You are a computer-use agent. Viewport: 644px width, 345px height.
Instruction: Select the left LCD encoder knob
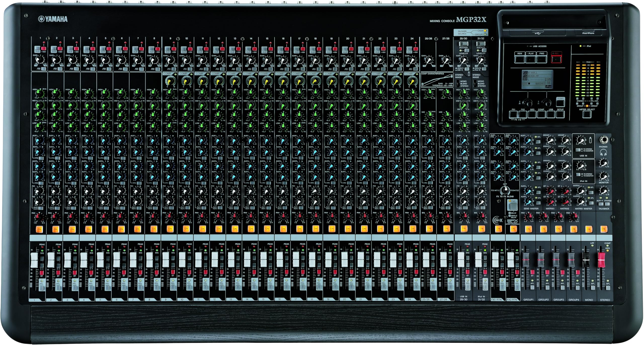[528, 103]
